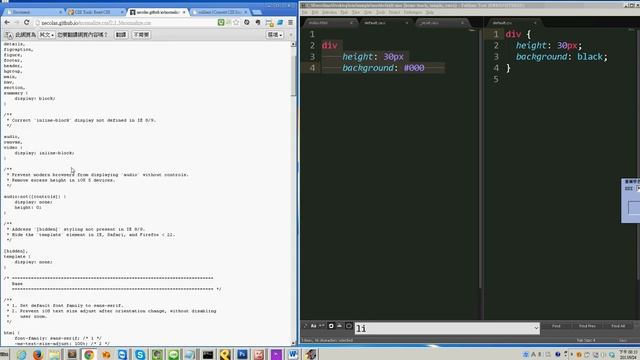Dismiss the Chrome translate bar
This screenshot has width=640, height=360.
[291, 35]
